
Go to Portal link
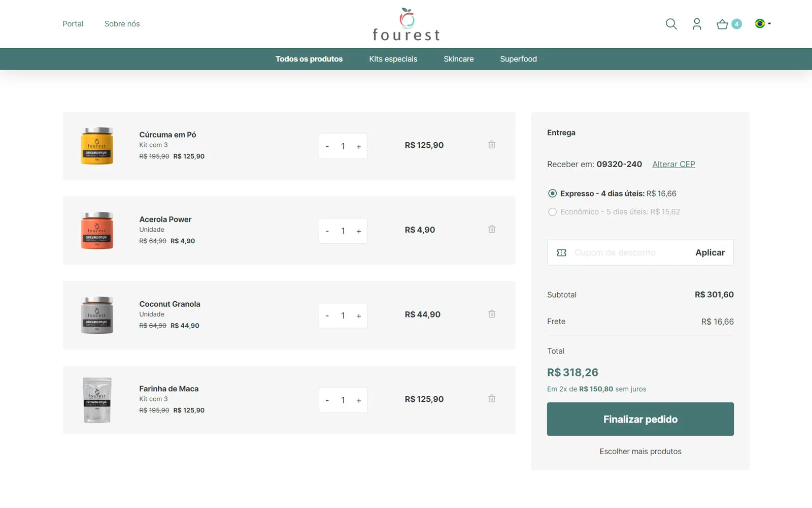(x=73, y=24)
